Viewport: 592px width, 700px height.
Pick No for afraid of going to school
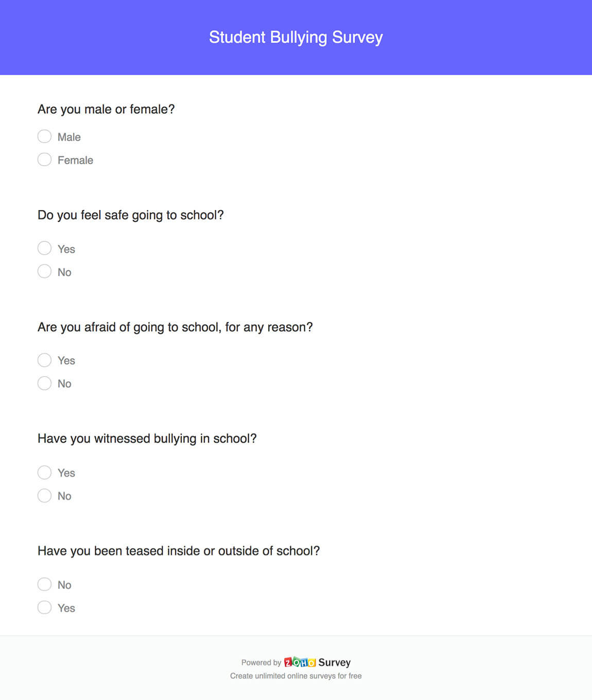tap(45, 383)
